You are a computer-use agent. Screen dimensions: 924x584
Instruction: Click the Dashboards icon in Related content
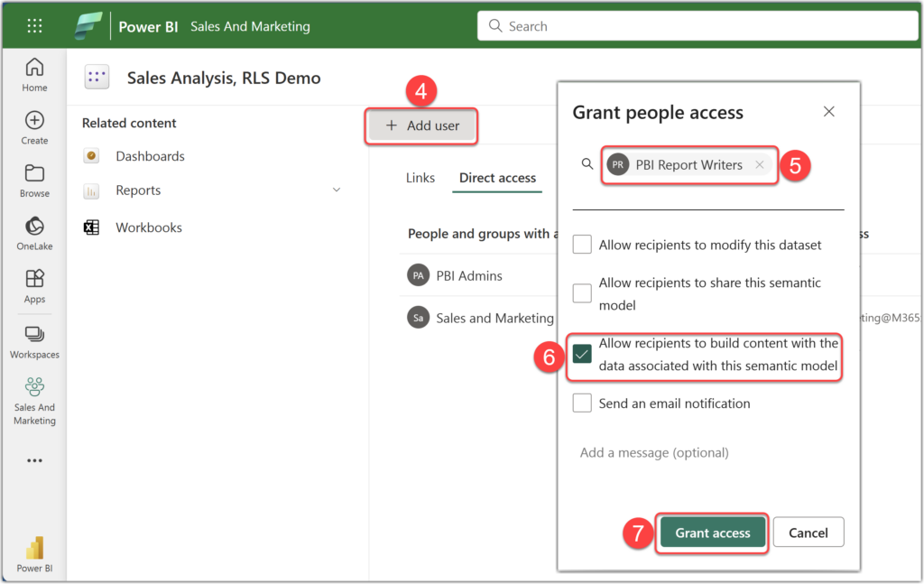(91, 156)
